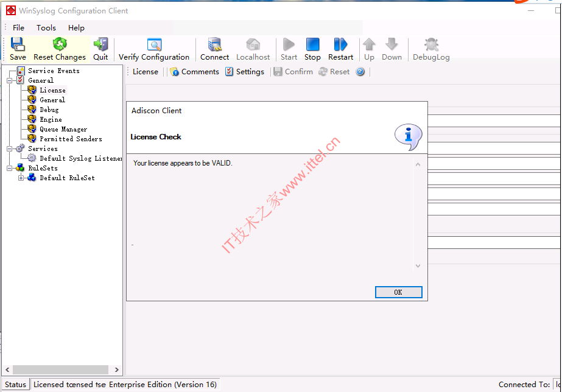This screenshot has width=562, height=392.
Task: Click the dialog scrollbar down arrow
Action: click(418, 266)
